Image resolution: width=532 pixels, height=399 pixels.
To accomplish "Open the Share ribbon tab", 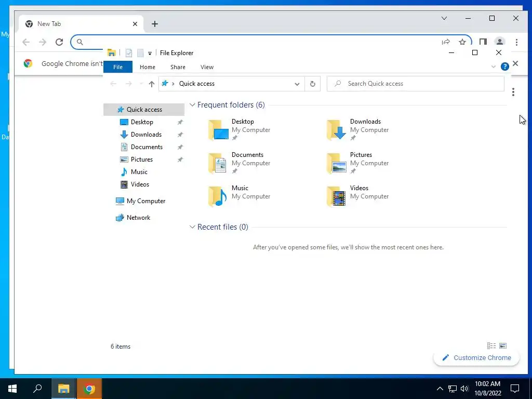I will (x=178, y=67).
